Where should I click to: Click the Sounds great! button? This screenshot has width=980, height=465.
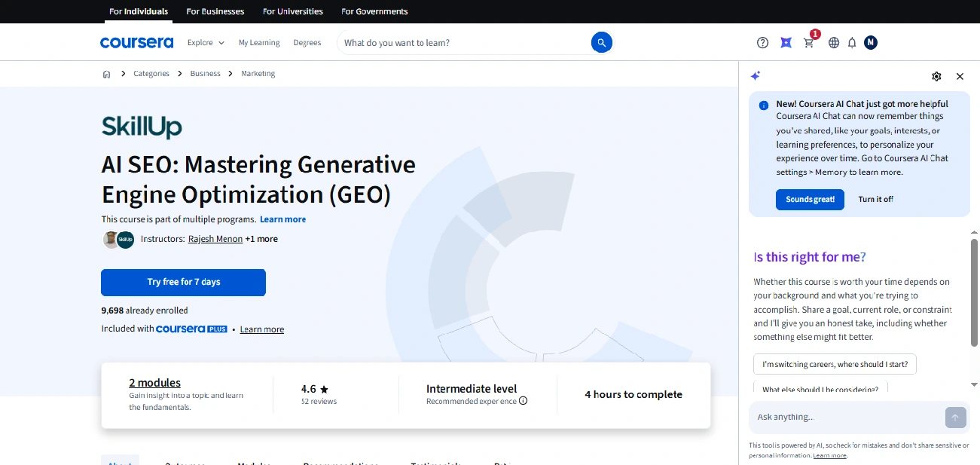pyautogui.click(x=811, y=199)
